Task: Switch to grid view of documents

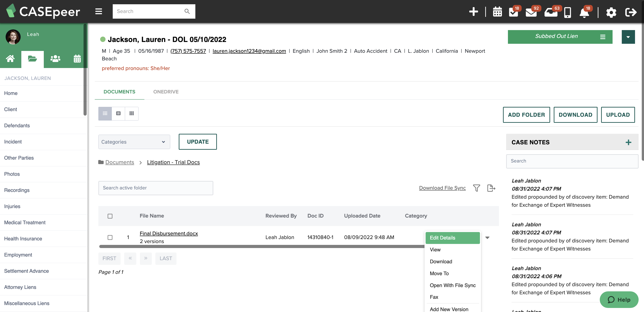Action: tap(132, 113)
